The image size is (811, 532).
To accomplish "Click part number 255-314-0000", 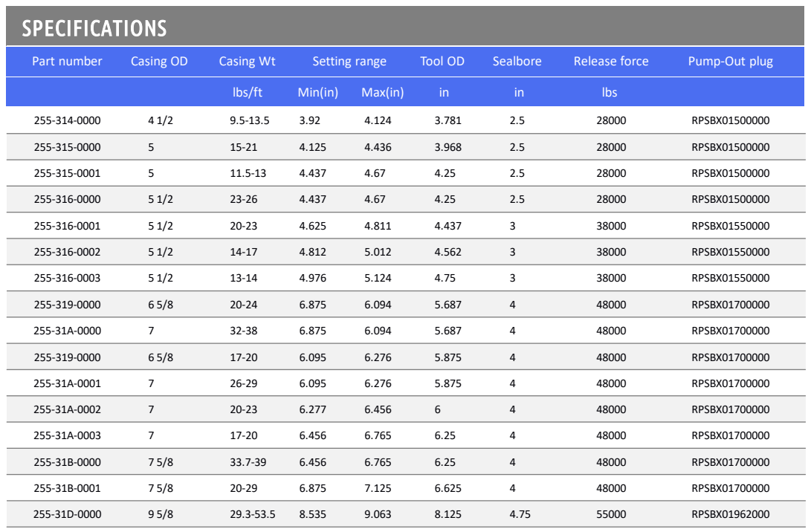I will pyautogui.click(x=67, y=120).
